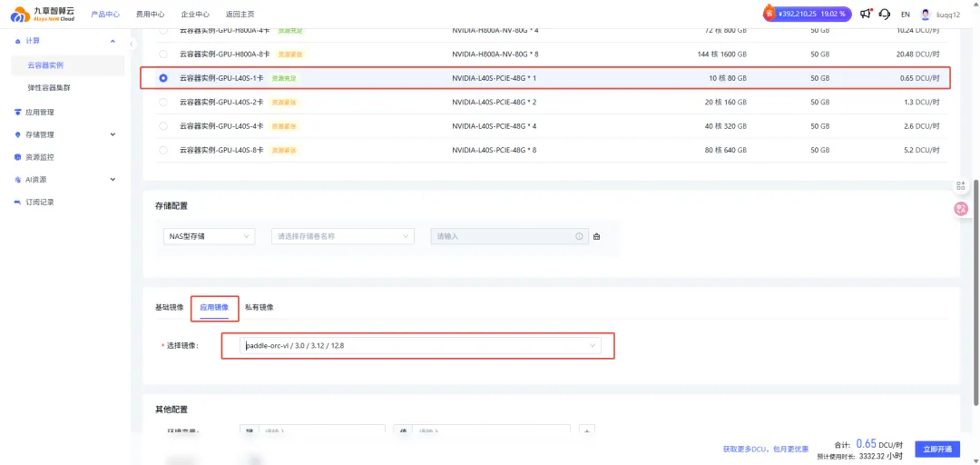
Task: Click the QR code floating icon
Action: (x=961, y=185)
